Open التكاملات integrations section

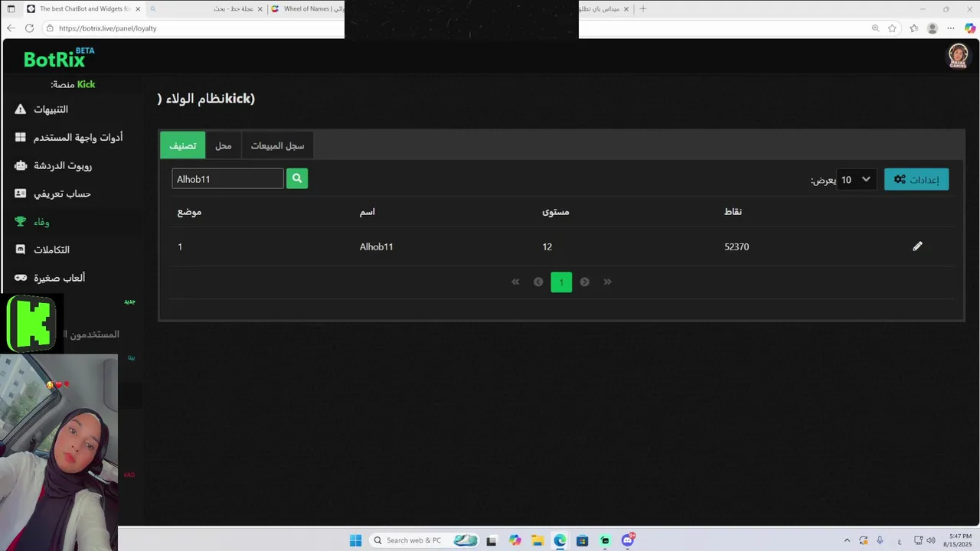pos(42,249)
